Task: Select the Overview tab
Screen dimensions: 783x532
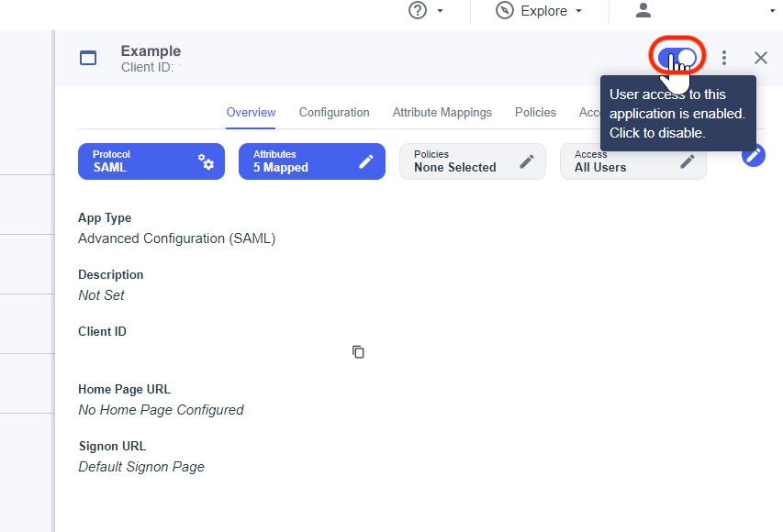Action: pos(251,112)
